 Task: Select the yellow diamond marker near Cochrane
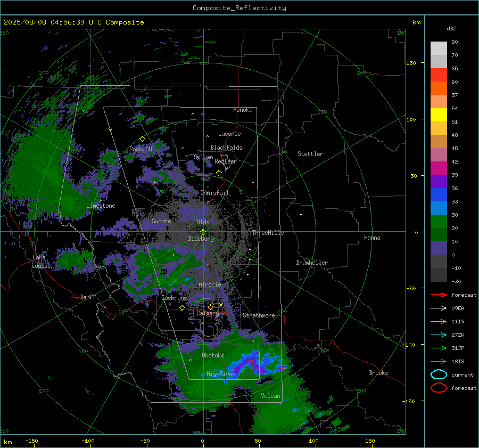coord(182,307)
